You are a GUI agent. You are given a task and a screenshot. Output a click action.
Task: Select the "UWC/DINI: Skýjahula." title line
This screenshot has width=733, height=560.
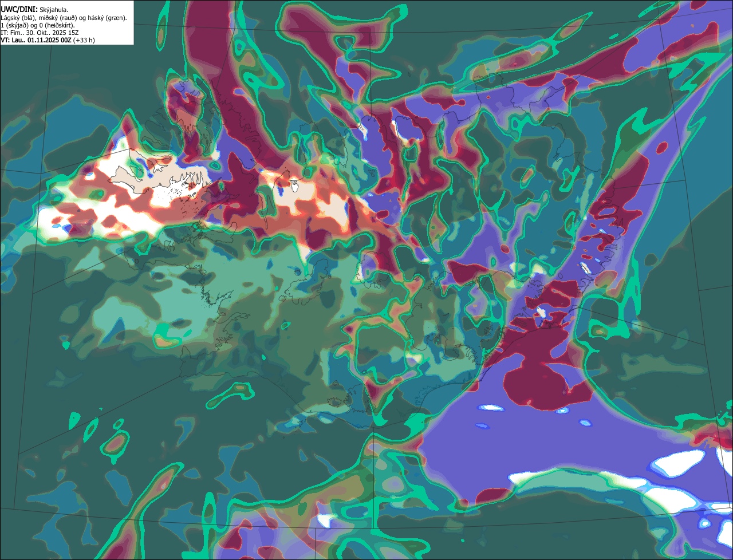34,10
